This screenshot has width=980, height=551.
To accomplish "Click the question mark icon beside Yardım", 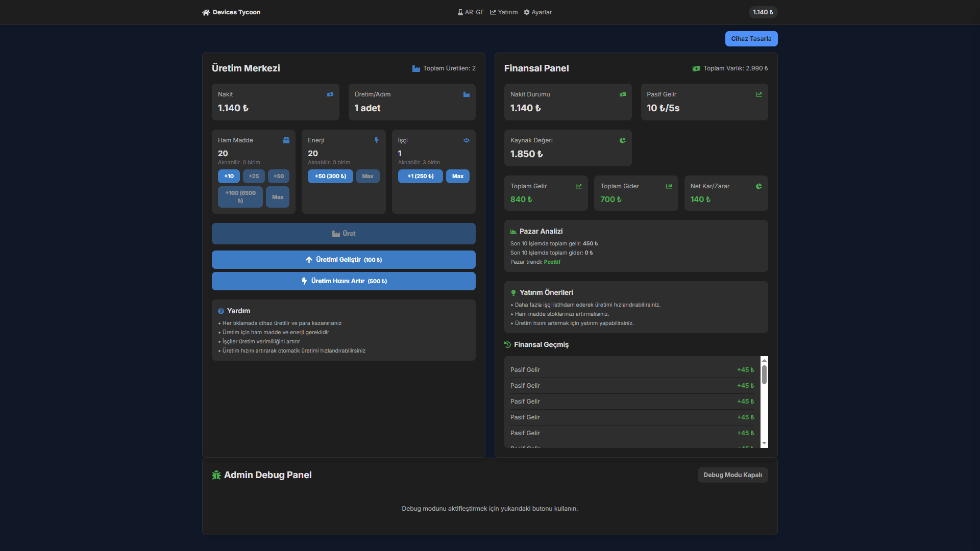I will (221, 311).
